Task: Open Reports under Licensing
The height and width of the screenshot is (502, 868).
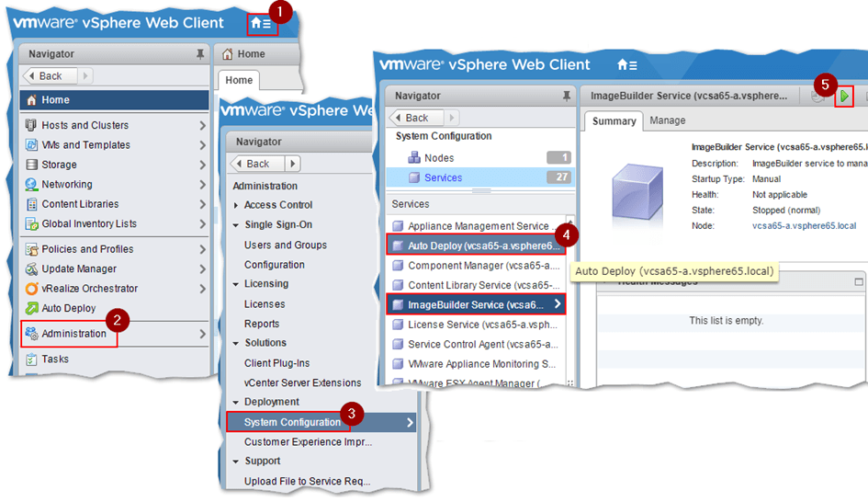Action: (x=262, y=324)
